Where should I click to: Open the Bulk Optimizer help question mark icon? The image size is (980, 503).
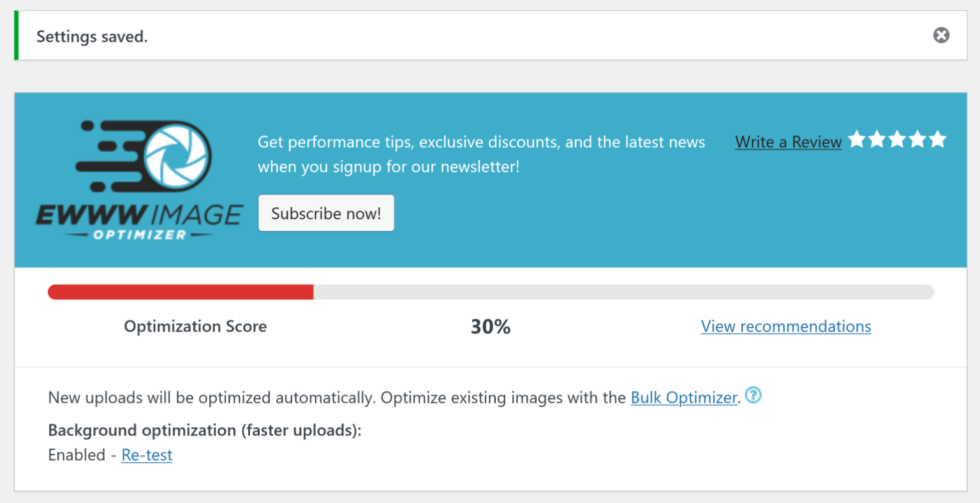[x=754, y=396]
